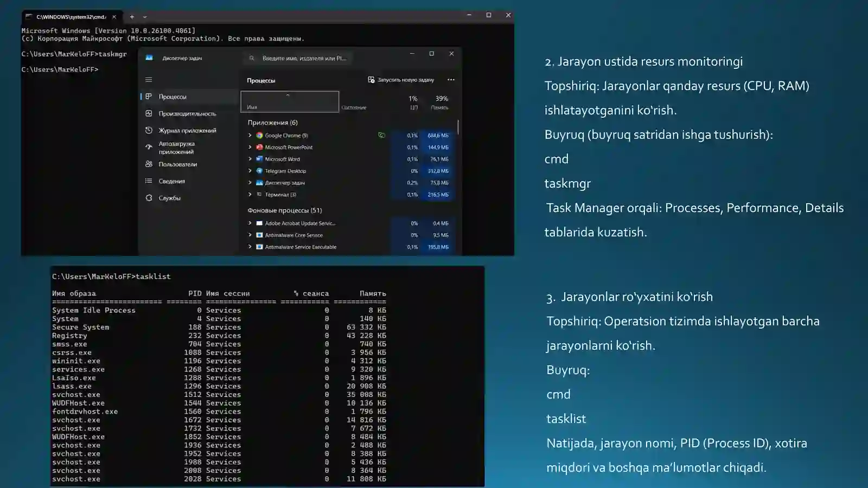
Task: Click the Antimalware Service Executable icon
Action: click(259, 247)
